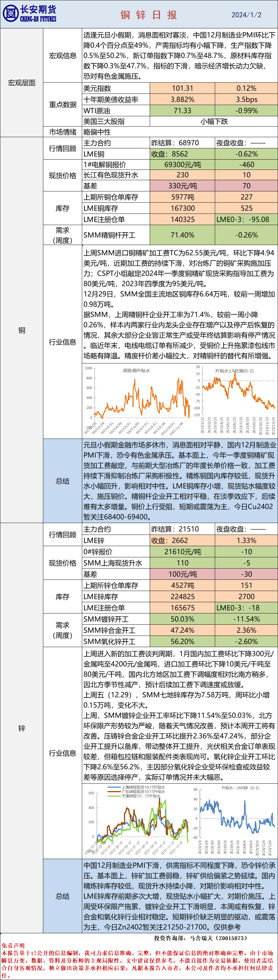
Task: Click zinc LME注册仓单 value 165675
Action: coord(182,608)
